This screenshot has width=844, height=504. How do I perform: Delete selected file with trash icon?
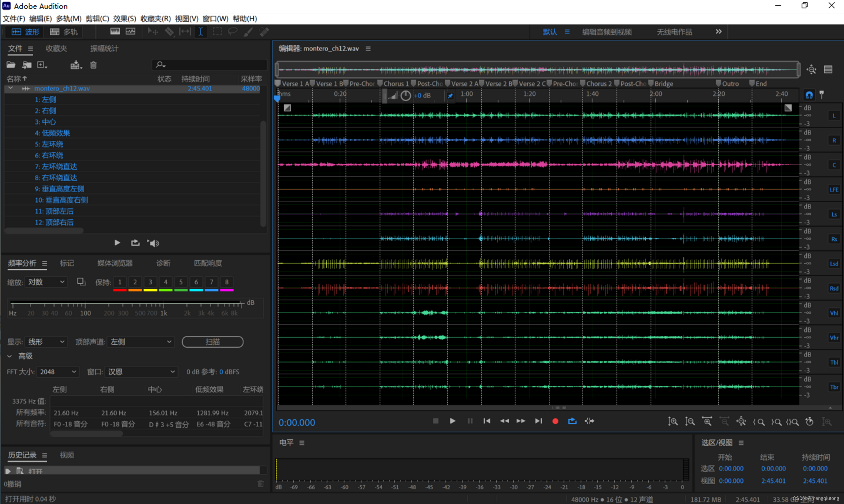click(93, 65)
